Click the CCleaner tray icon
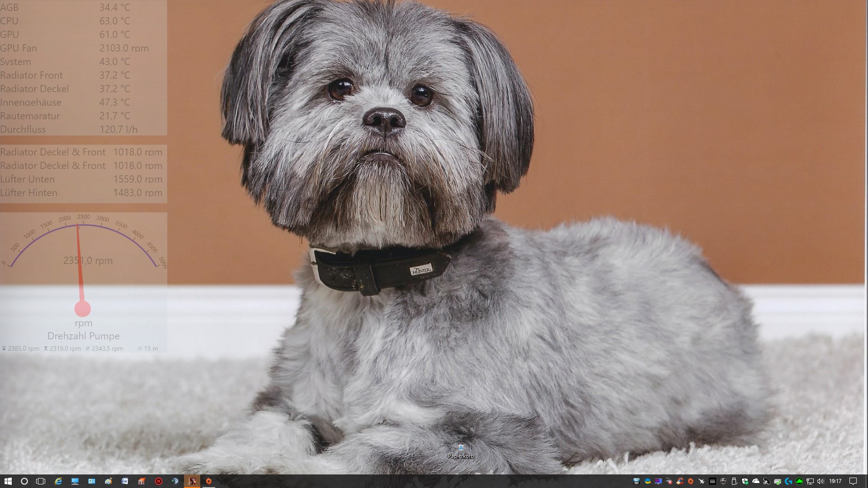The height and width of the screenshot is (488, 868). pyautogui.click(x=679, y=481)
